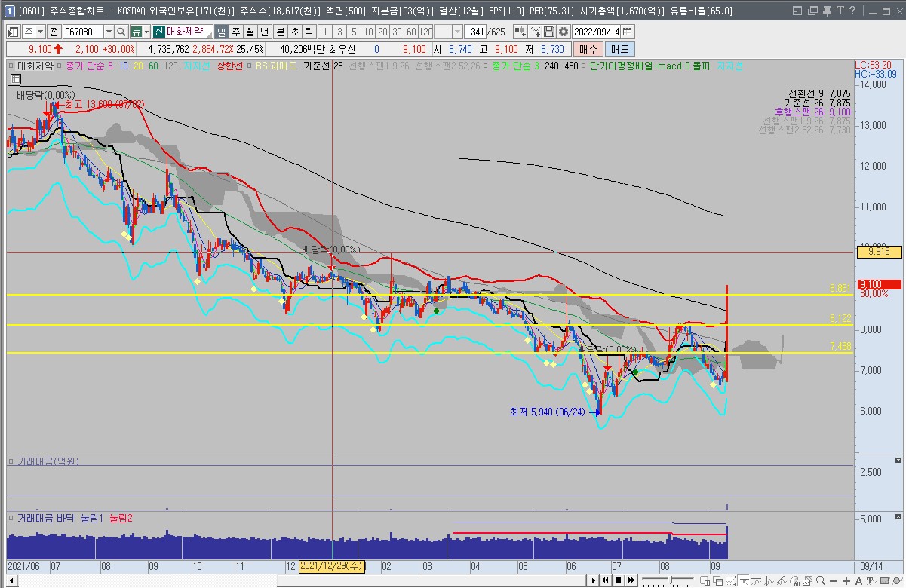
Task: Click the save chart floppy disk icon
Action: tap(548, 32)
